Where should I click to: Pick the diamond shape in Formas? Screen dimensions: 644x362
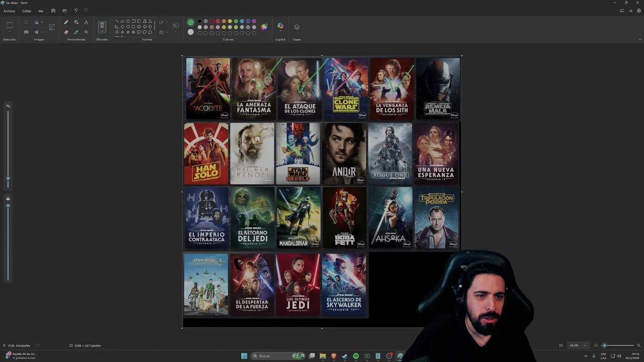pos(122,27)
